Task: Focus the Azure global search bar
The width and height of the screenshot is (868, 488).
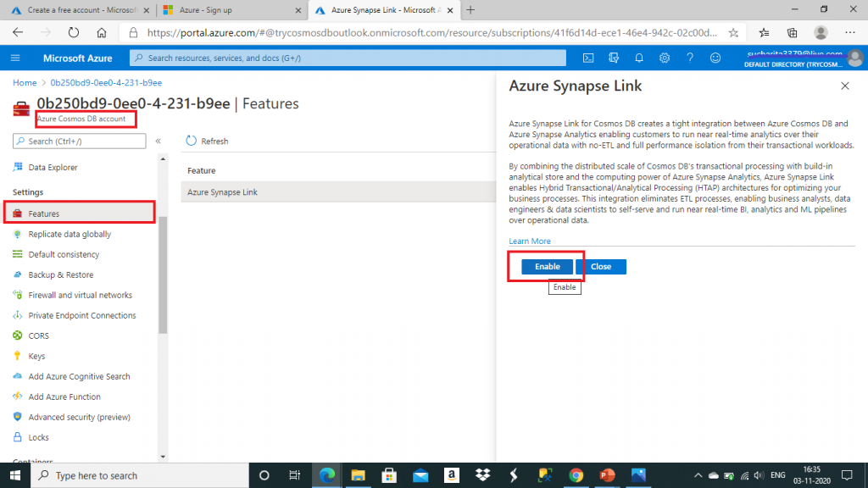Action: (348, 58)
